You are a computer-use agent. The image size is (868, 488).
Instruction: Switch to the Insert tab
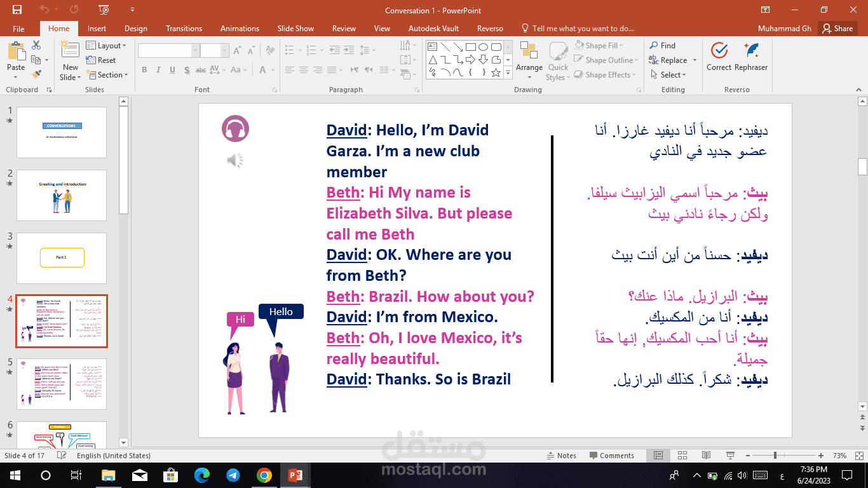point(97,29)
